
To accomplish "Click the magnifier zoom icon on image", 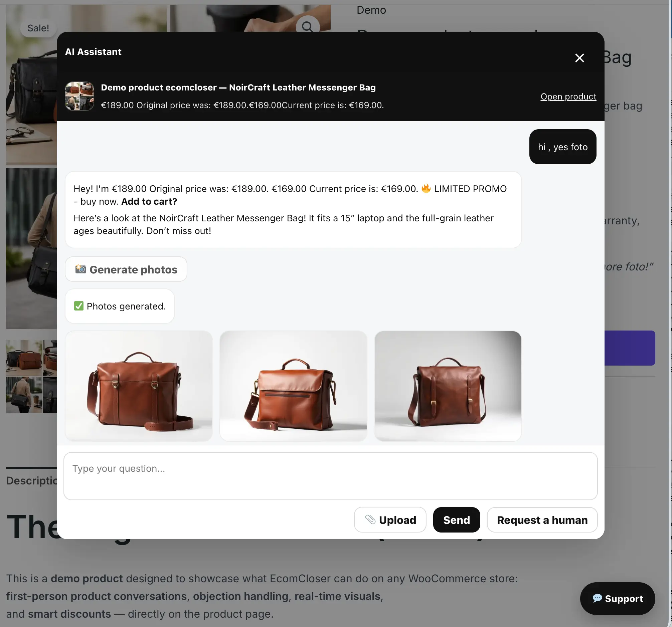I will point(307,26).
